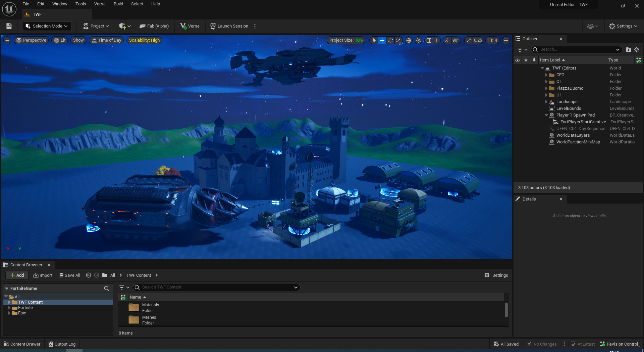644x352 pixels.
Task: Click Launch Session
Action: click(x=229, y=26)
